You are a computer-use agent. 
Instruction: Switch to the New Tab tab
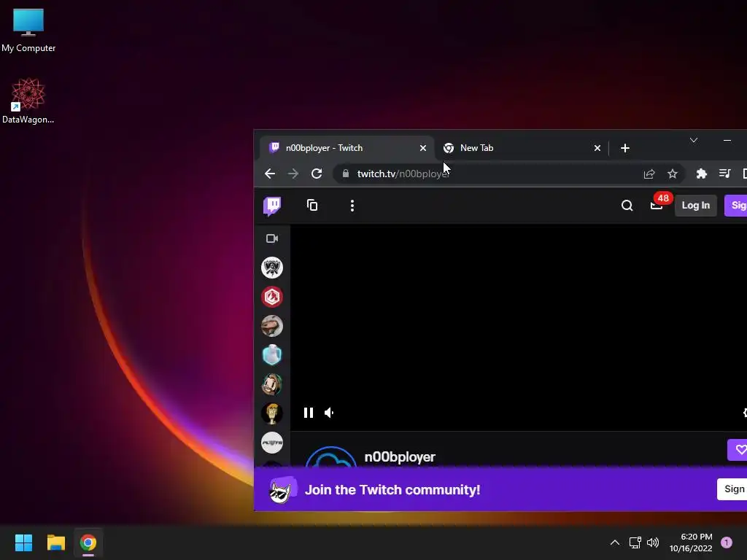pos(521,148)
